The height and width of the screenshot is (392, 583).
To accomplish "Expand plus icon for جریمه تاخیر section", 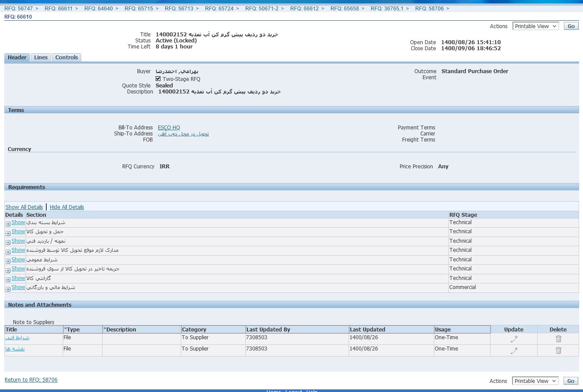I will tap(8, 270).
